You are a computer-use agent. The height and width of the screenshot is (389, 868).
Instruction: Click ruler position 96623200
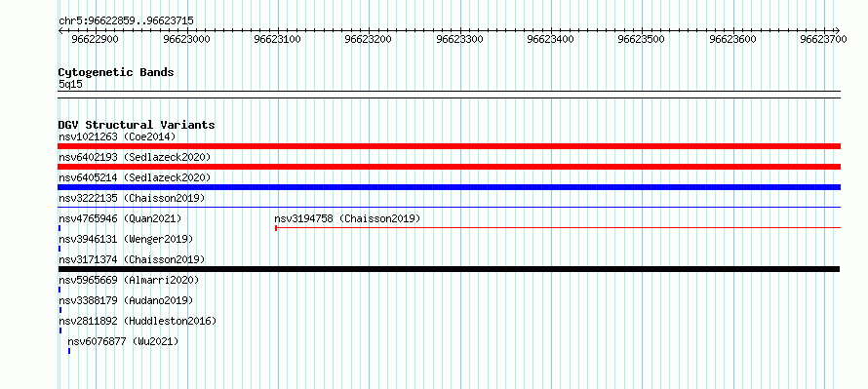pos(368,39)
